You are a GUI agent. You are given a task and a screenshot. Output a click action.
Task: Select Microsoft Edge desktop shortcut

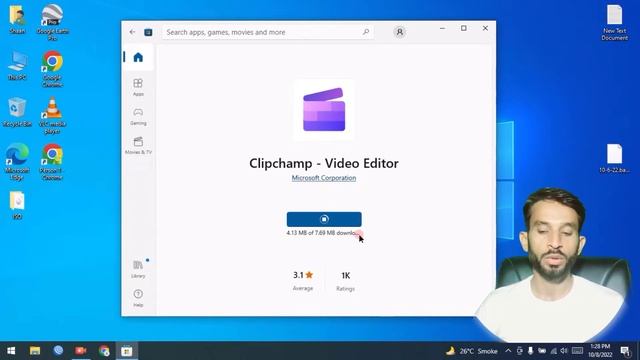tap(17, 162)
